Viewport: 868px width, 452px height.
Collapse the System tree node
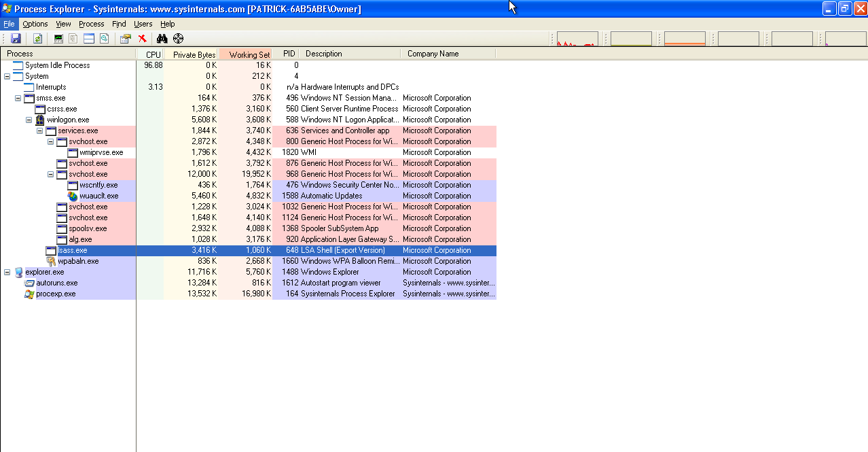(7, 76)
